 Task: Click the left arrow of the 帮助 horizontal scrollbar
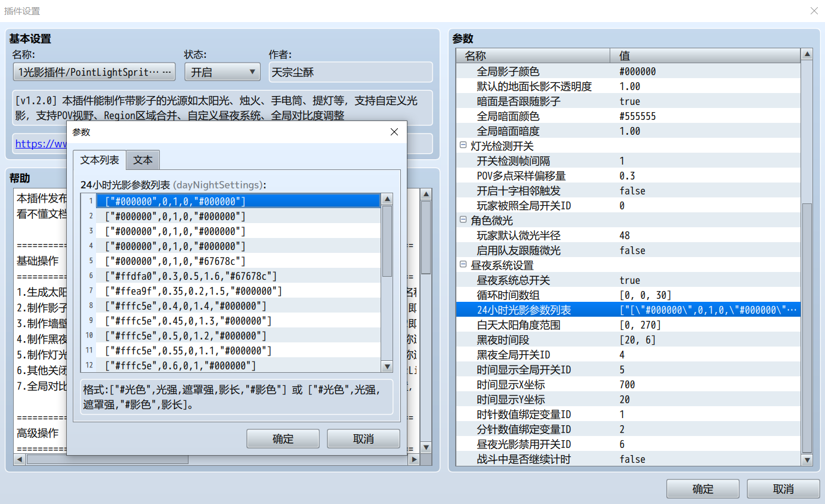(18, 459)
